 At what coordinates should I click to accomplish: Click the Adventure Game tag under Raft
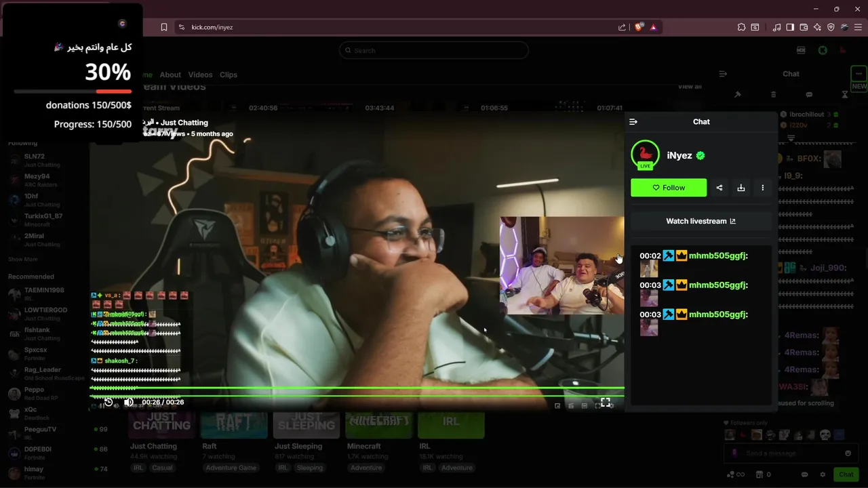coord(231,468)
